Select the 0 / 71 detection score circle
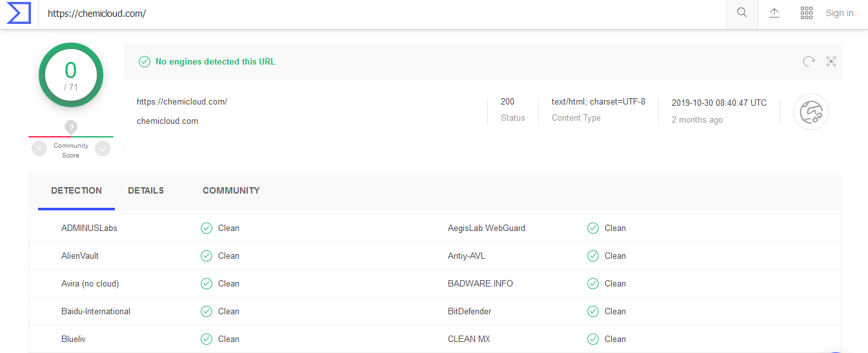This screenshot has width=868, height=353. tap(71, 76)
